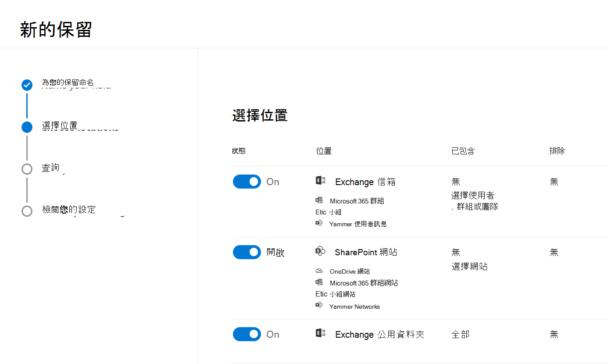
Task: Click 選擇使用者、群組或團隊 link
Action: [475, 201]
